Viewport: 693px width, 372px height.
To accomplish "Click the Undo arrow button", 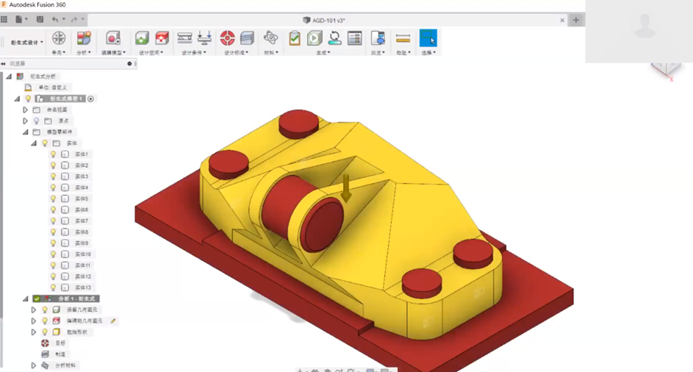I will pyautogui.click(x=55, y=19).
